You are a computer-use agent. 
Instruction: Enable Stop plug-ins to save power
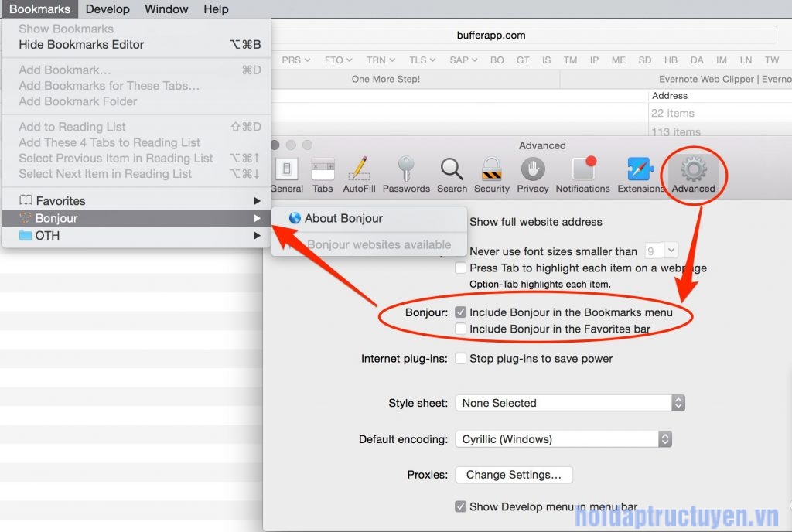point(461,359)
